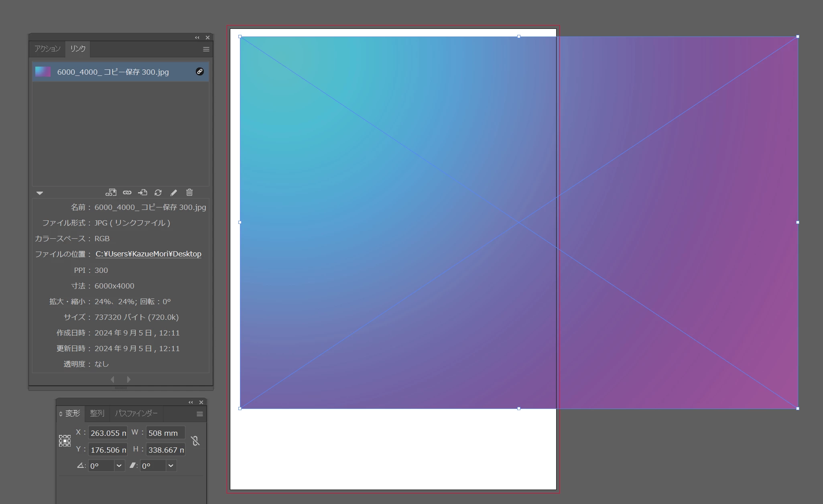Click the Relink chain icon
This screenshot has height=504, width=823.
pyautogui.click(x=127, y=193)
